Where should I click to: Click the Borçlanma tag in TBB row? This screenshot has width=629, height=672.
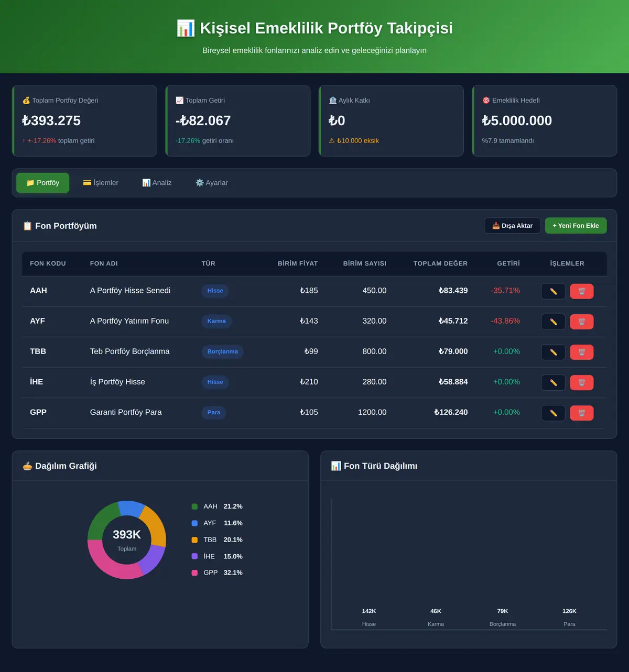coord(222,351)
